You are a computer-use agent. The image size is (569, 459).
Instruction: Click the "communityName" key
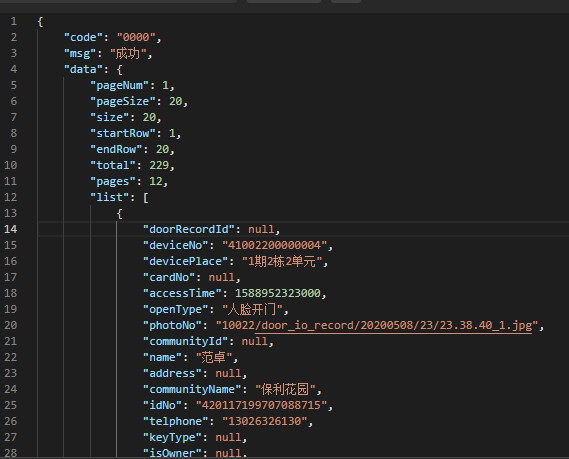(192, 389)
